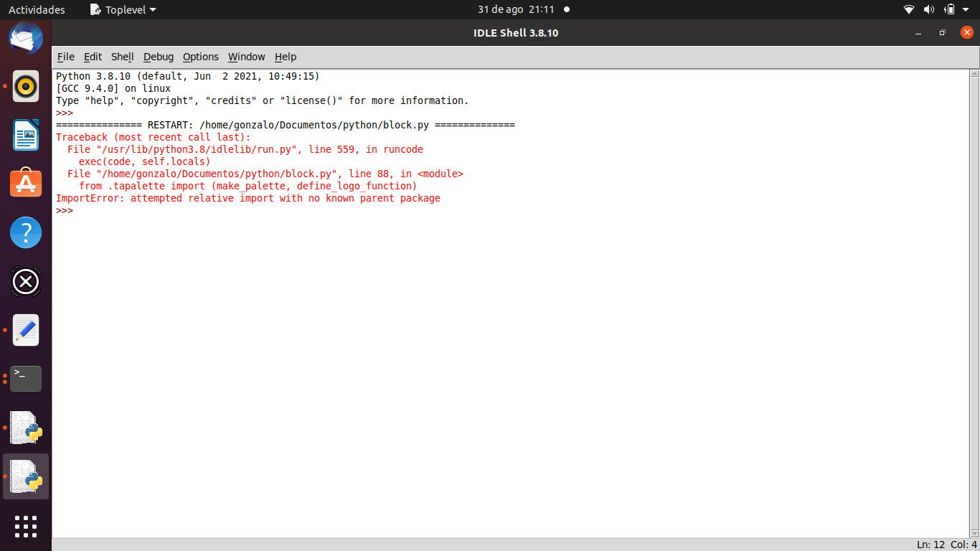Click the block.py line 88 traceback entry

[265, 174]
